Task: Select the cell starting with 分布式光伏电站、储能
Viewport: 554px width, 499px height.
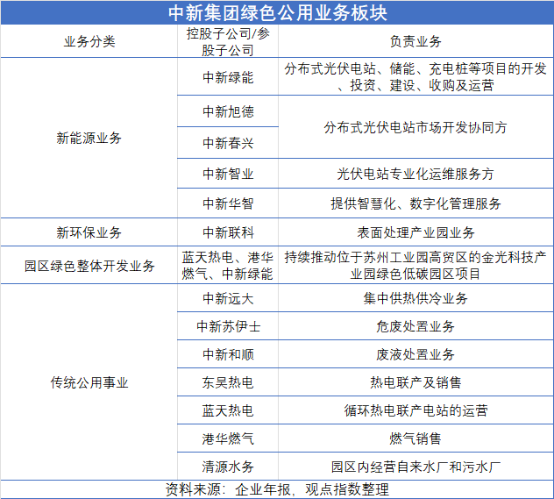Action: click(x=416, y=77)
